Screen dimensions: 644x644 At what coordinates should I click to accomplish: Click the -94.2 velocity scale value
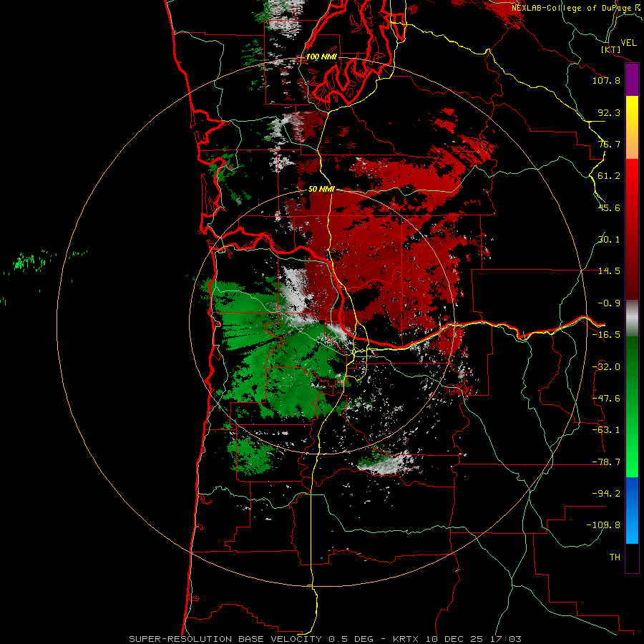click(x=606, y=494)
